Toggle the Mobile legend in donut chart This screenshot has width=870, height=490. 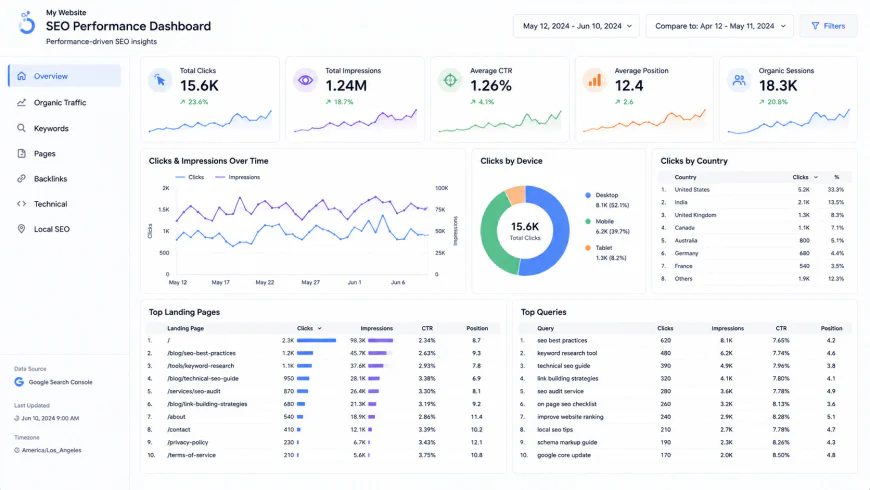607,226
